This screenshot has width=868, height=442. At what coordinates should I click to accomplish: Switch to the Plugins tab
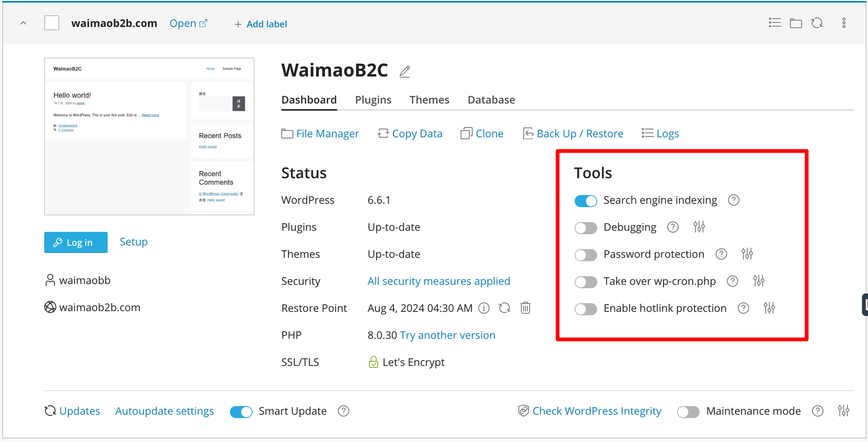pos(373,100)
